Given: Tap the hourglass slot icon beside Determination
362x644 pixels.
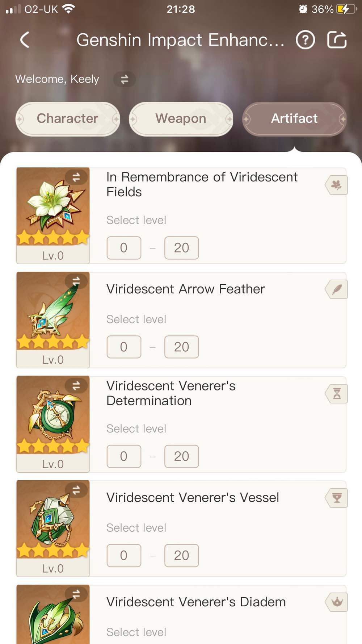Looking at the screenshot, I should pyautogui.click(x=337, y=394).
